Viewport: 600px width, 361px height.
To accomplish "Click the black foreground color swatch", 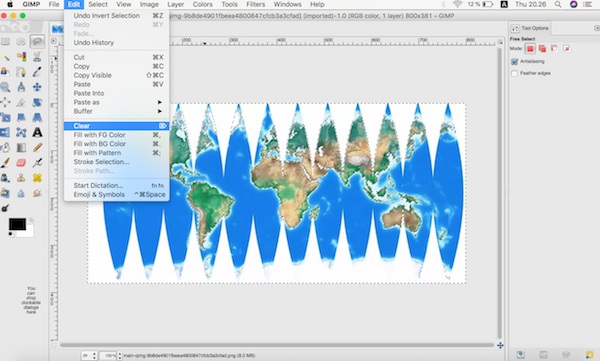I will click(x=17, y=224).
